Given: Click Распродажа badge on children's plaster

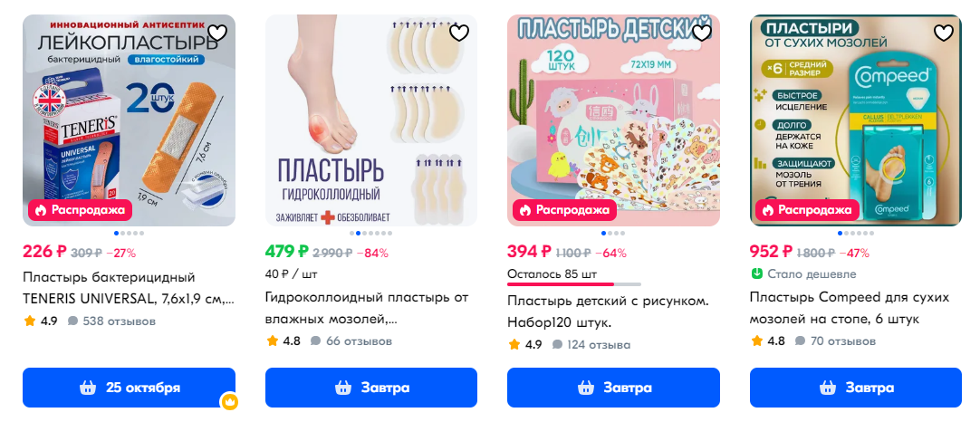Looking at the screenshot, I should tap(564, 210).
